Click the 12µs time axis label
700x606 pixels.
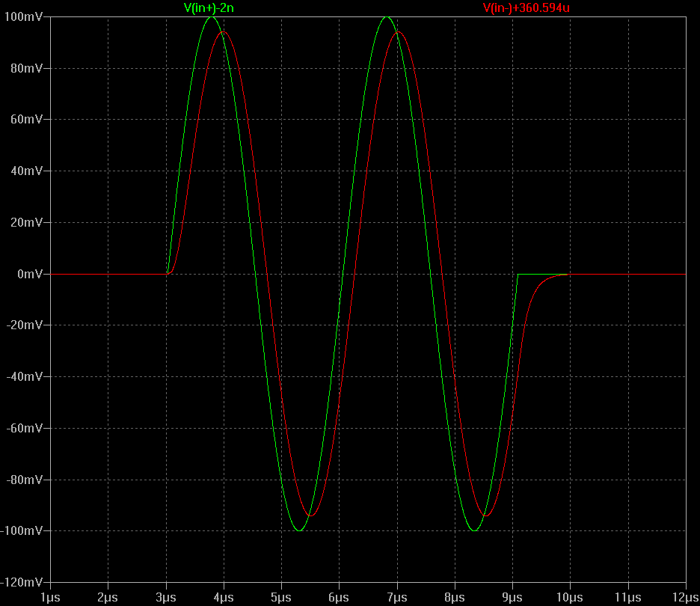coord(686,598)
